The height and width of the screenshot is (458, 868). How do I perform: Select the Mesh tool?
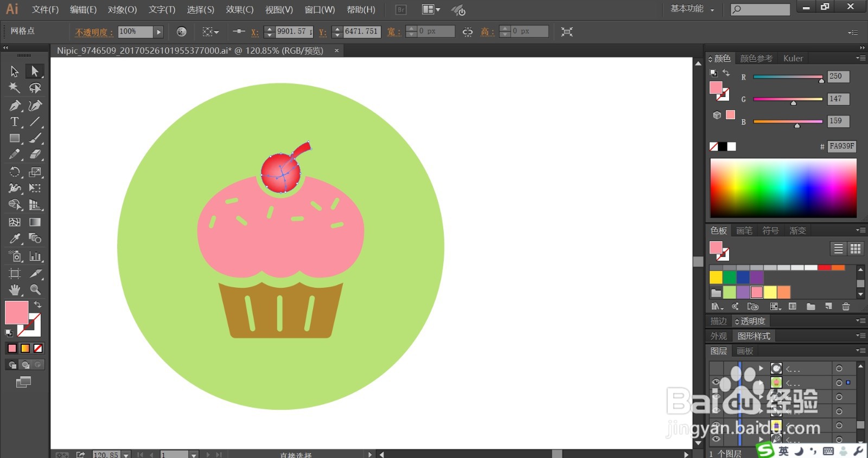tap(15, 222)
